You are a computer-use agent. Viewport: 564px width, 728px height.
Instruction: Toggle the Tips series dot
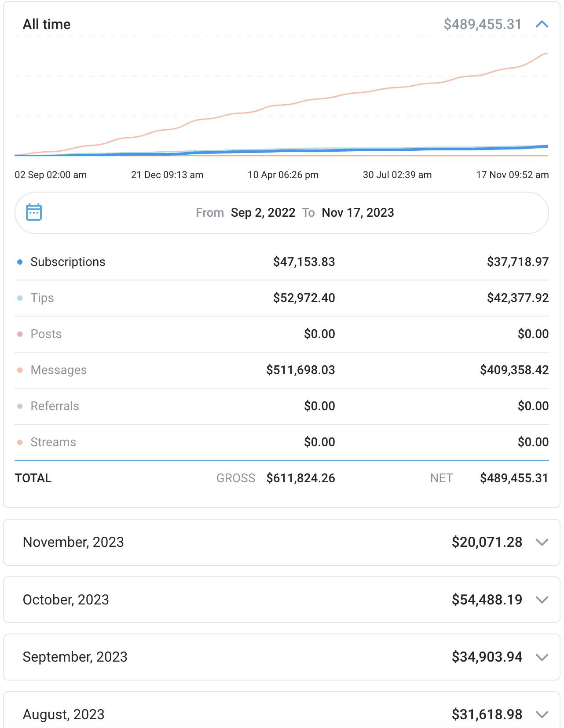pos(20,298)
